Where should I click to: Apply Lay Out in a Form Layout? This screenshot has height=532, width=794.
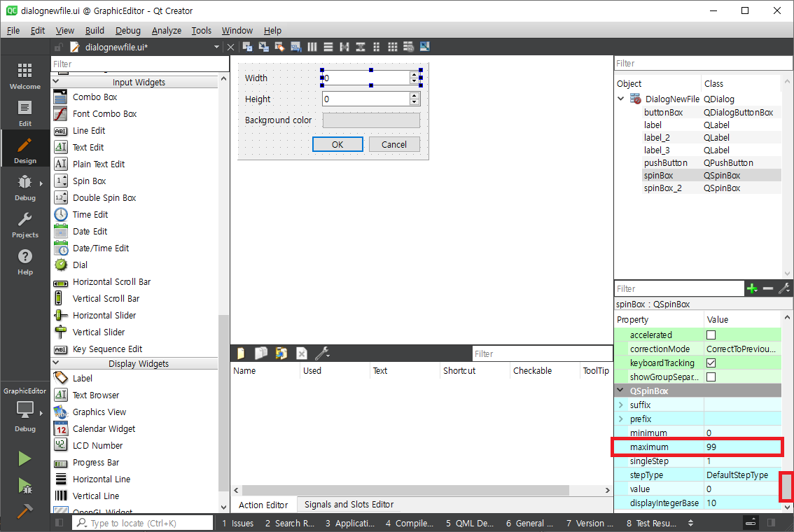[376, 47]
